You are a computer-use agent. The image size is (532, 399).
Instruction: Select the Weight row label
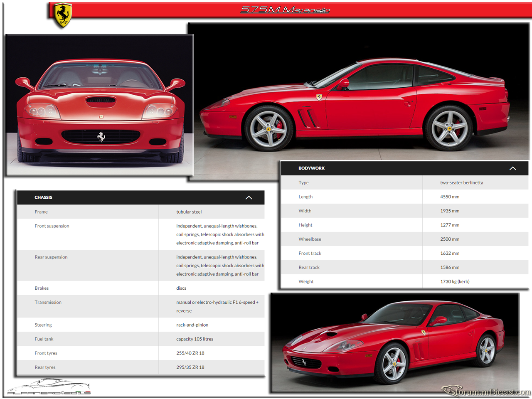306,282
